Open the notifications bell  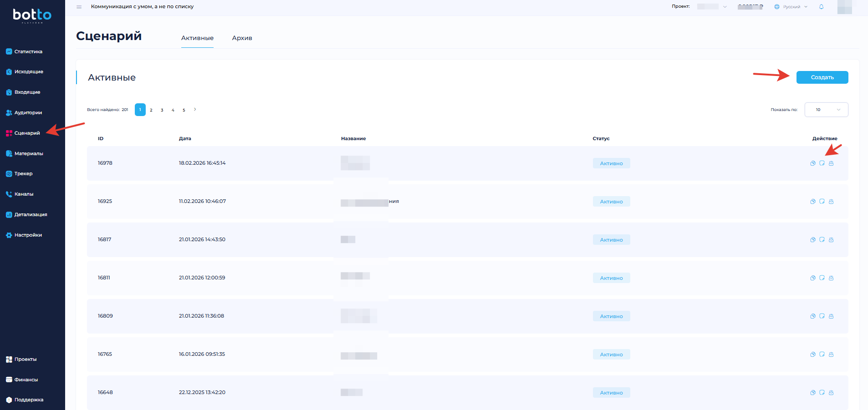click(x=821, y=7)
